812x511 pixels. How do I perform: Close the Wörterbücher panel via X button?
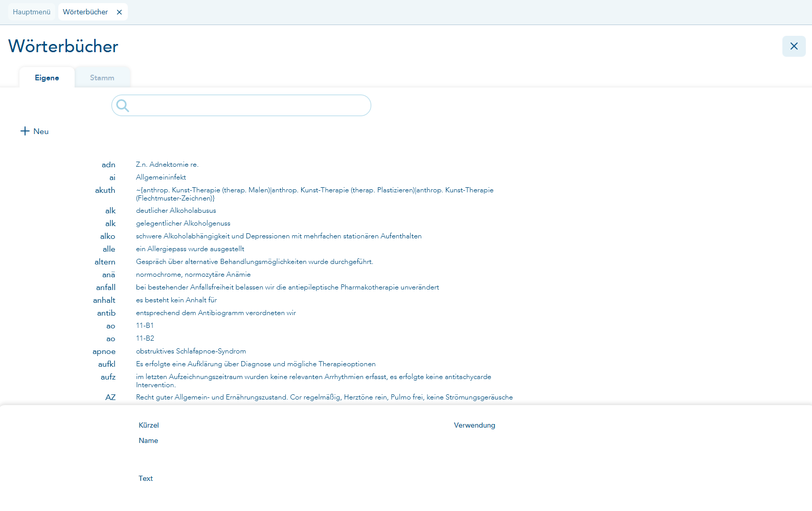tap(794, 47)
